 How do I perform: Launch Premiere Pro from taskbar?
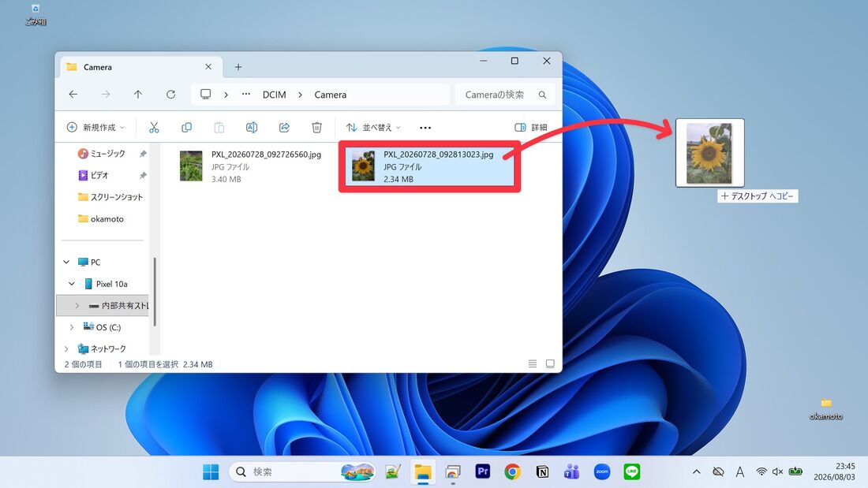point(483,471)
